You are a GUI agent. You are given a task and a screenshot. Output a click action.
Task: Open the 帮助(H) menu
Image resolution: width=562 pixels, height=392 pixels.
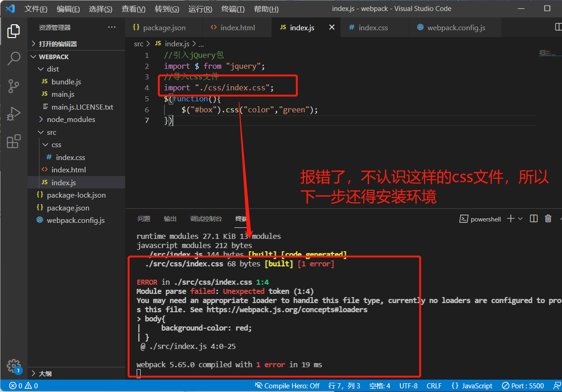[266, 9]
